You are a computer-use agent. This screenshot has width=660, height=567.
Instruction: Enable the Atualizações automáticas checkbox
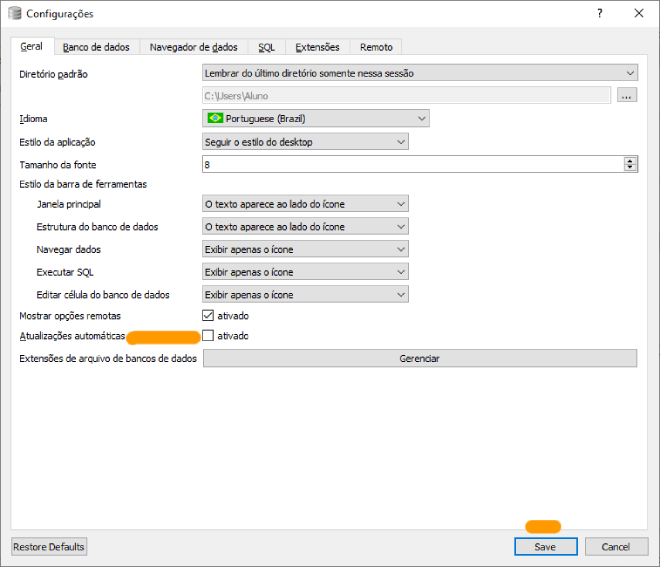click(208, 336)
